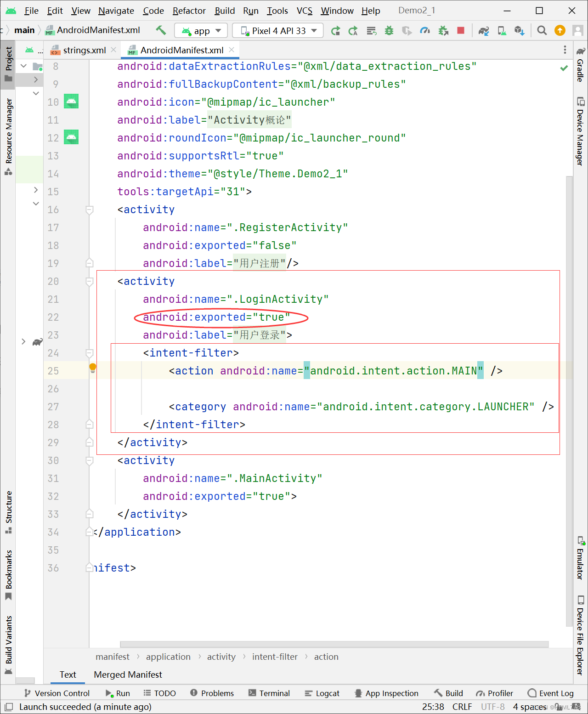
Task: Click the Run with Coverage shield icon
Action: (407, 31)
